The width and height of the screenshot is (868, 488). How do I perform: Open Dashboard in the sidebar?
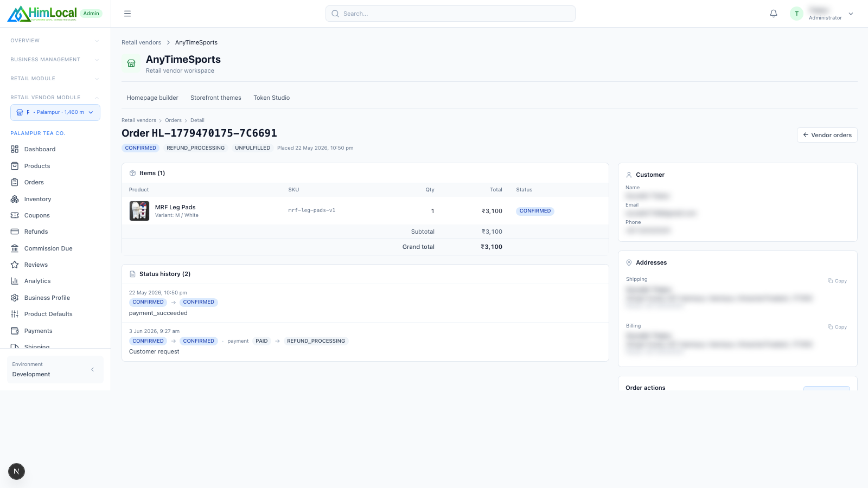pyautogui.click(x=40, y=149)
